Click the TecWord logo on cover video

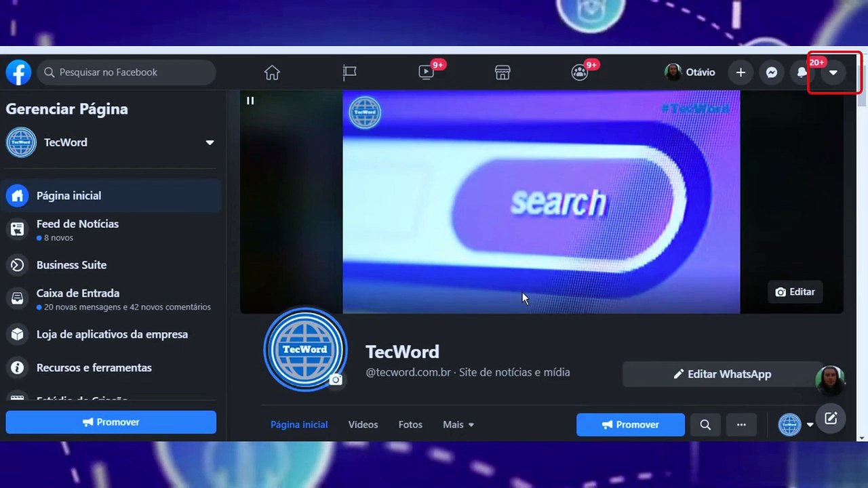click(365, 113)
